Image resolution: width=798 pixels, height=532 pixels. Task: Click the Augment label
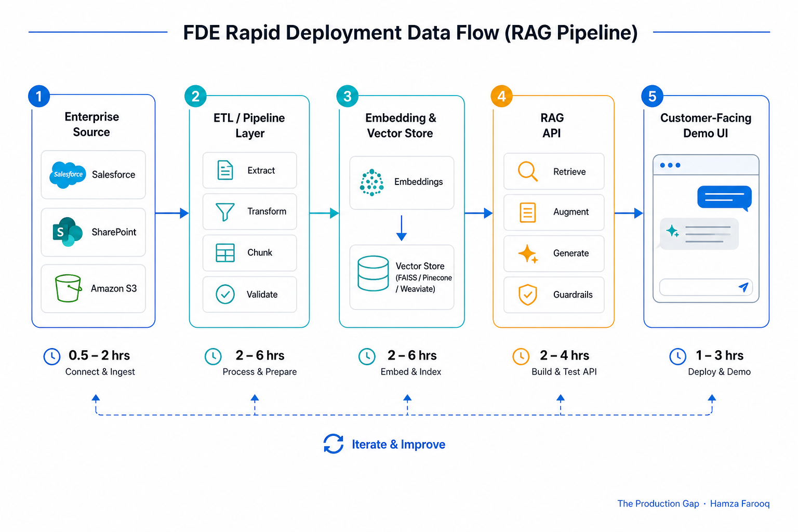[x=571, y=212]
